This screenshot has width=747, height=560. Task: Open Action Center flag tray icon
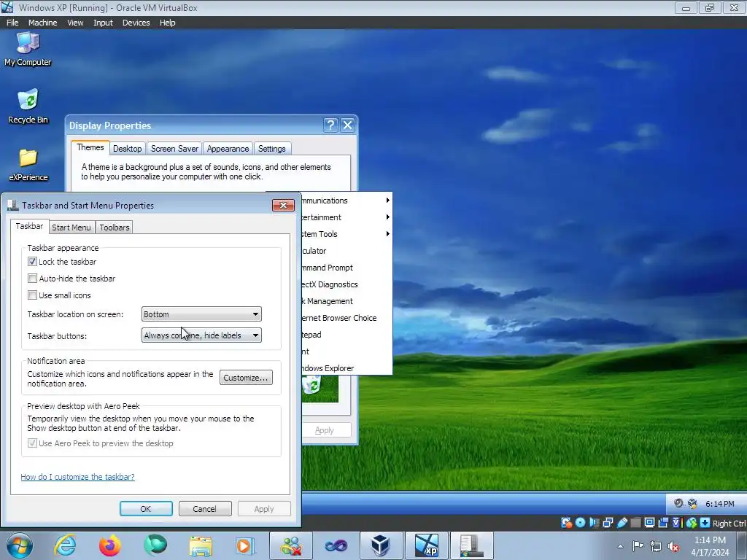(x=638, y=546)
